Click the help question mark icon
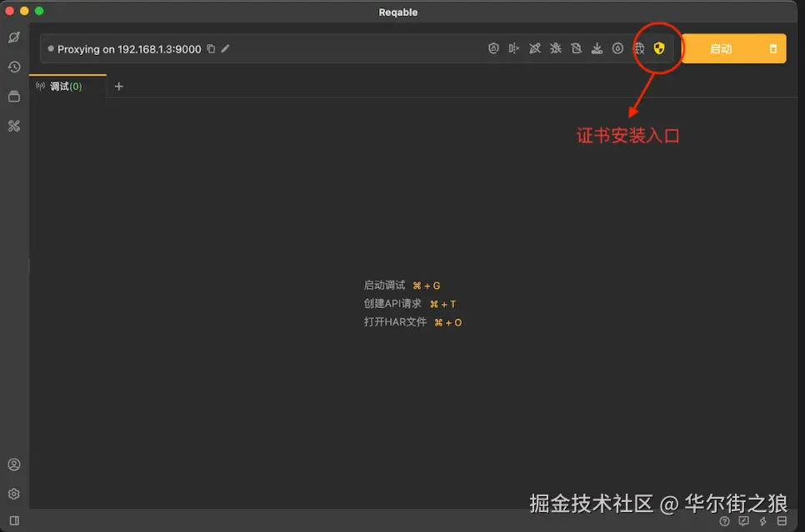Image resolution: width=805 pixels, height=532 pixels. click(724, 521)
